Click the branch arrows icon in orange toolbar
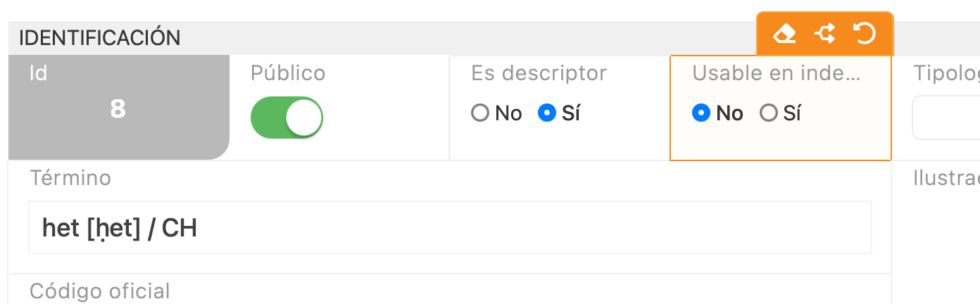 click(824, 34)
